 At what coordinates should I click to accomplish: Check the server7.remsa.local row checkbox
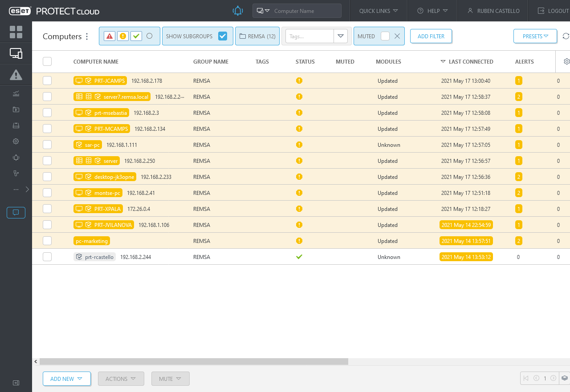click(47, 97)
